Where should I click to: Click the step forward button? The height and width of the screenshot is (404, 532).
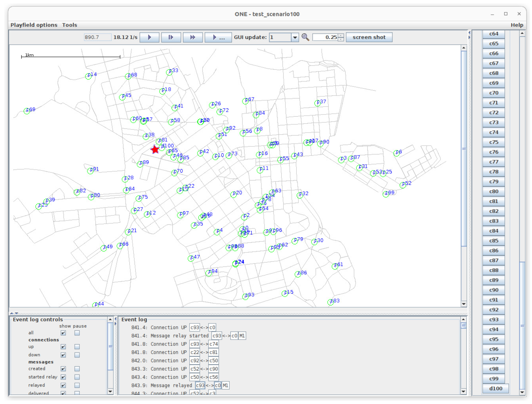pyautogui.click(x=171, y=37)
